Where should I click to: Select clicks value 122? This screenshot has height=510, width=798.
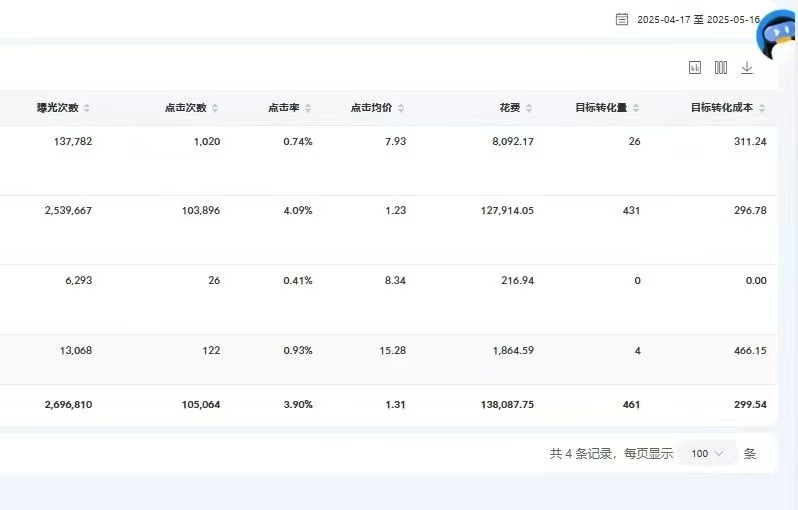pos(211,350)
